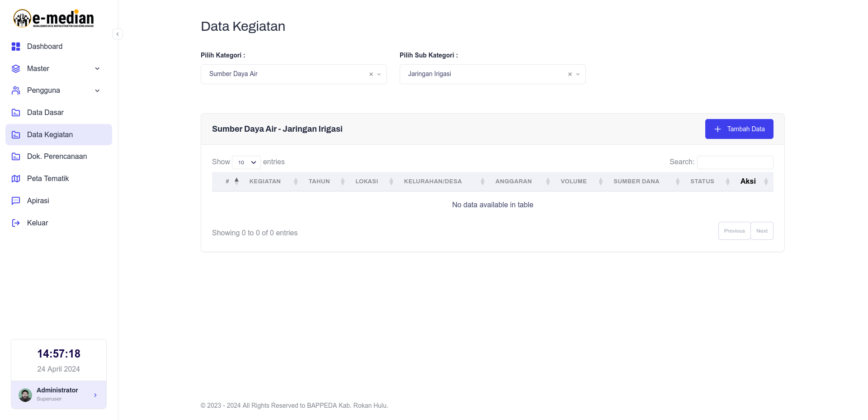This screenshot has height=420, width=868.
Task: Expand the Master submenu chevron
Action: [x=97, y=69]
